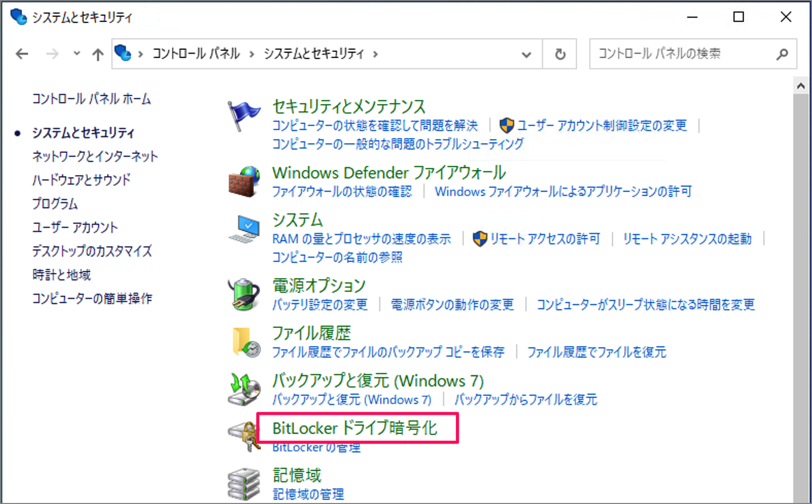Open the ファイル履歴 heading
This screenshot has width=812, height=504.
pos(311,333)
